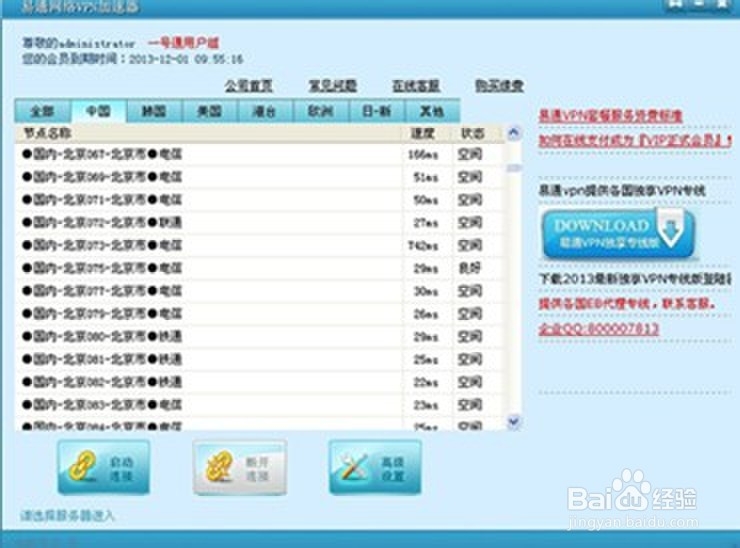Image resolution: width=740 pixels, height=548 pixels.
Task: Click the download arrow icon on the banner
Action: point(672,230)
